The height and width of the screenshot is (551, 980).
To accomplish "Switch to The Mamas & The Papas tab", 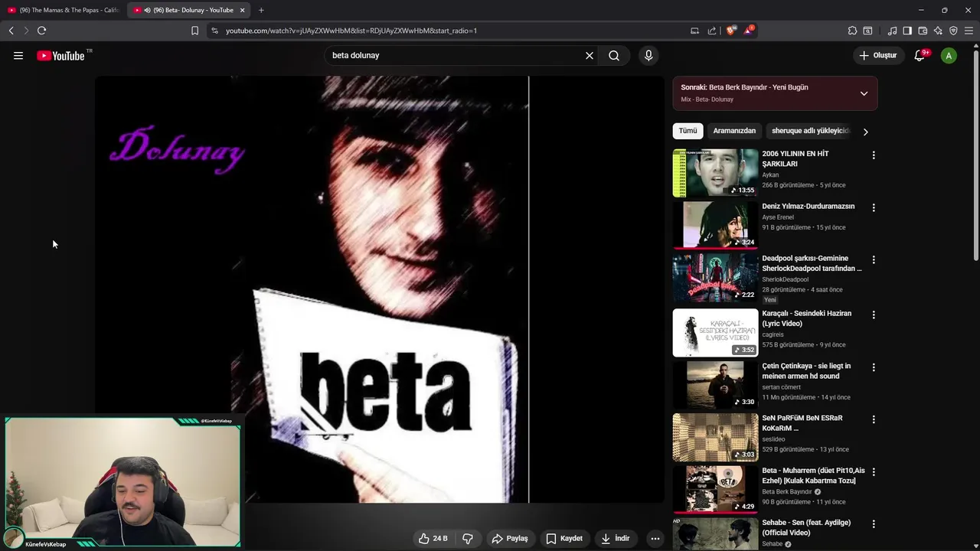I will click(64, 10).
